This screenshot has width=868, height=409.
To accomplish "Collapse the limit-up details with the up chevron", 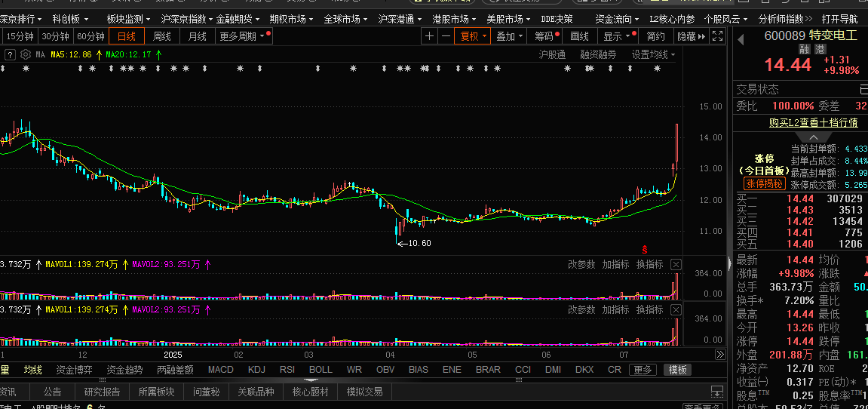I will (813, 137).
